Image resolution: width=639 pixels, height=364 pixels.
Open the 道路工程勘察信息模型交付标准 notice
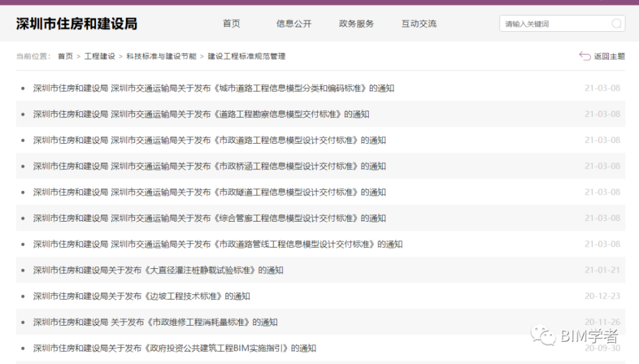[x=201, y=114]
